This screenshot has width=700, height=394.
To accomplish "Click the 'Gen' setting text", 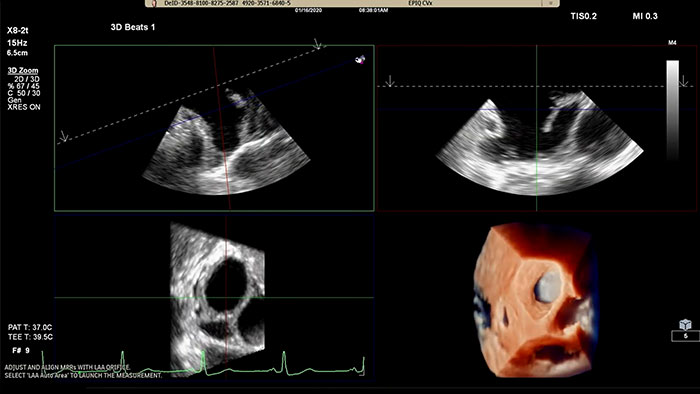I will tap(14, 100).
